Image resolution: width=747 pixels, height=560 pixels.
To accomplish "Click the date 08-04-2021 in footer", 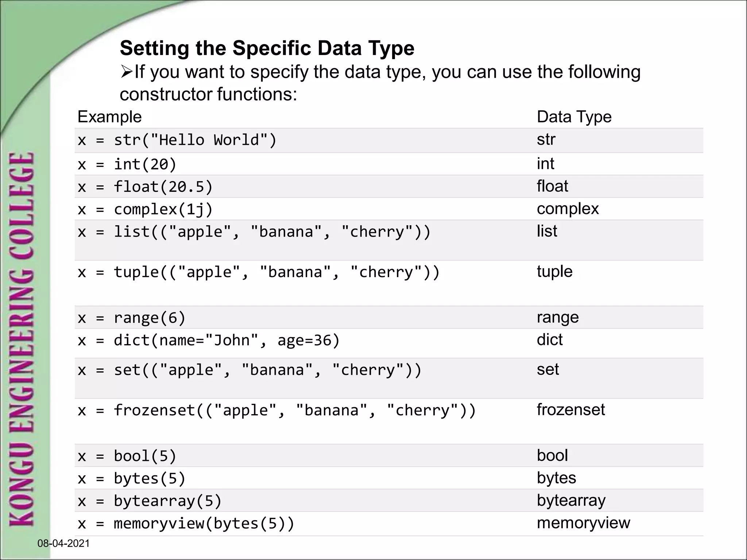I will click(x=63, y=544).
